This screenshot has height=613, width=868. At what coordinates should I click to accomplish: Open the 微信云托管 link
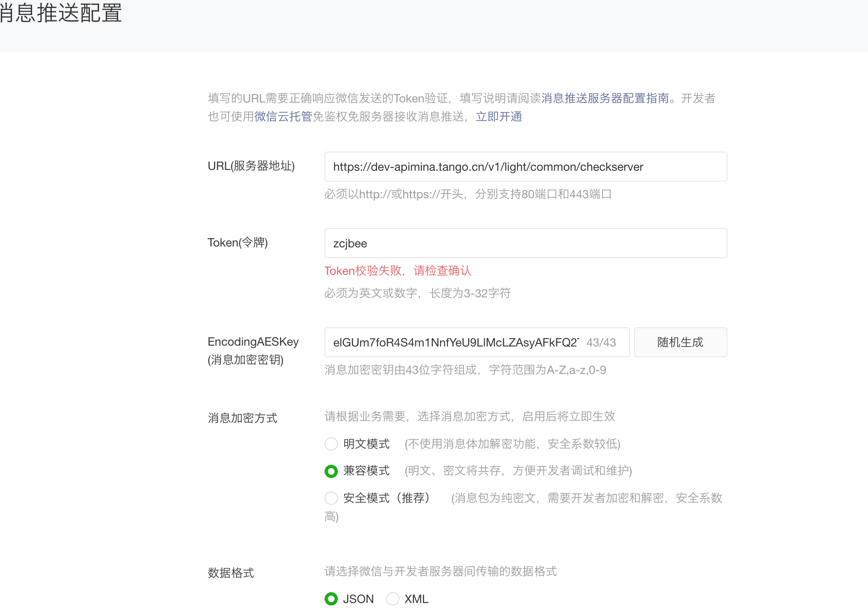[x=283, y=117]
